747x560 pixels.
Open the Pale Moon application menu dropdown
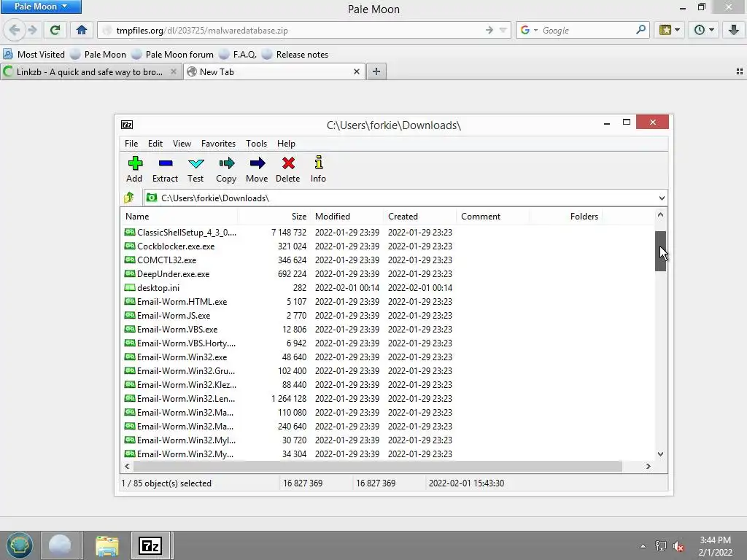41,6
